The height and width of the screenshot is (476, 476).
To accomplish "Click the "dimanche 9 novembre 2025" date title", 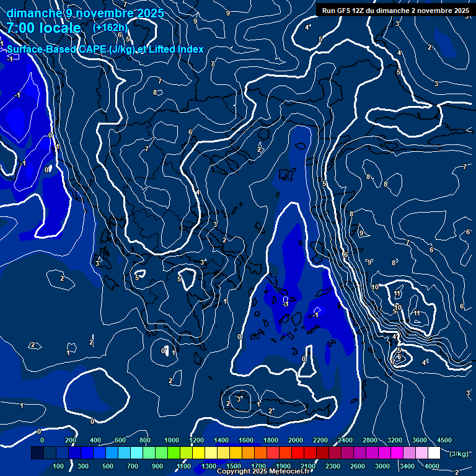I will click(85, 14).
